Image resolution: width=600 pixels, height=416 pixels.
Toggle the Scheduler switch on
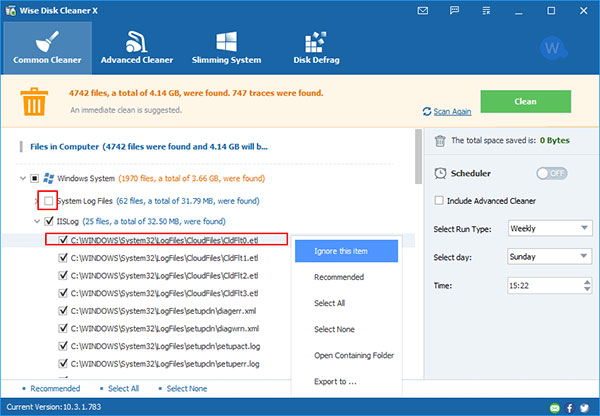[553, 173]
